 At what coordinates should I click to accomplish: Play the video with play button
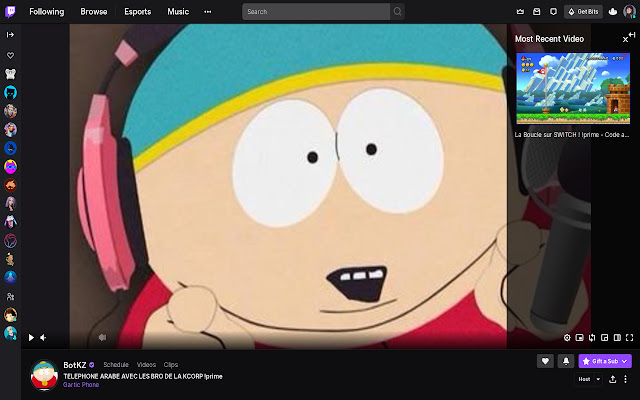pyautogui.click(x=31, y=338)
